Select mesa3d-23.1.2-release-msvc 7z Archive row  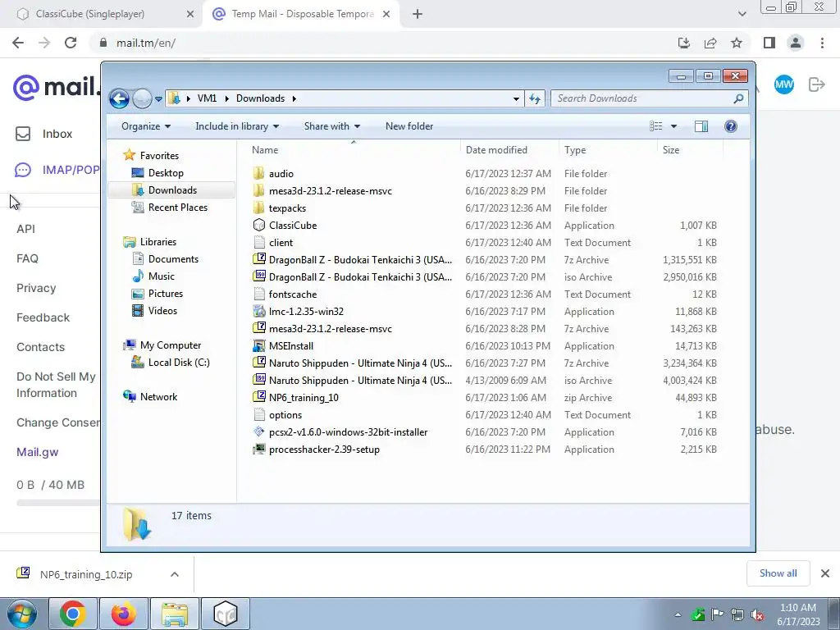pyautogui.click(x=485, y=328)
